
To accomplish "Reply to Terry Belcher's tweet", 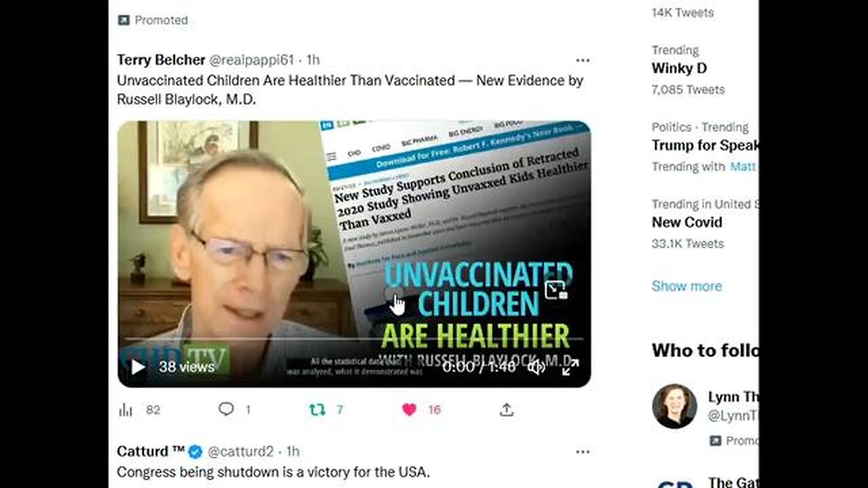I will click(x=226, y=409).
